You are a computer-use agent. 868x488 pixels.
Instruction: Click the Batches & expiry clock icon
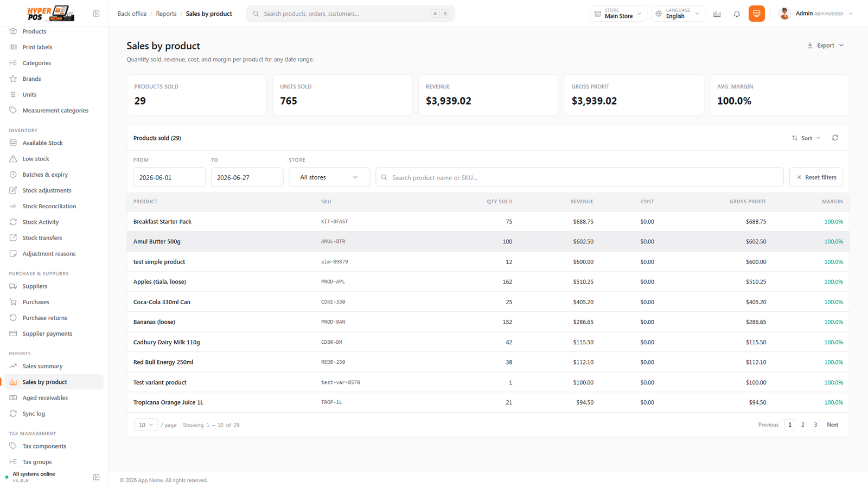(13, 175)
